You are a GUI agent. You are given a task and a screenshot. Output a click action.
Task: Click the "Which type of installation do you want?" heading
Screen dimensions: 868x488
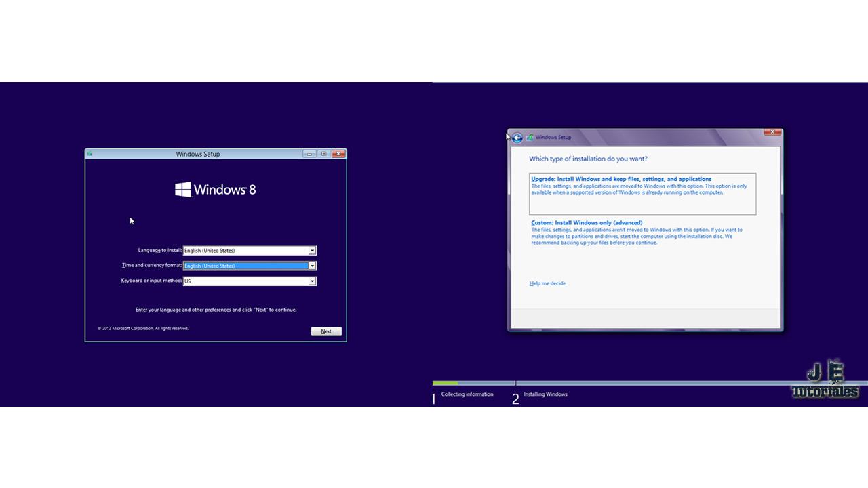[x=588, y=159]
